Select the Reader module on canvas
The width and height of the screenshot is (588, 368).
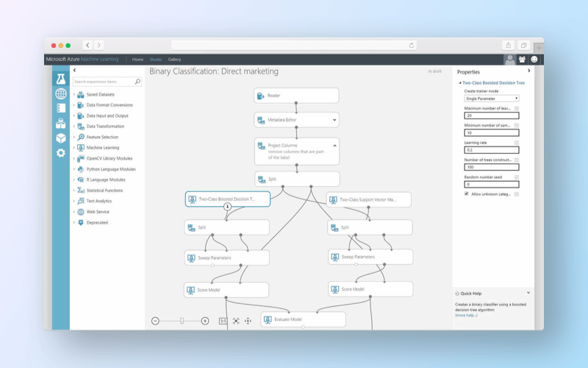click(x=296, y=96)
